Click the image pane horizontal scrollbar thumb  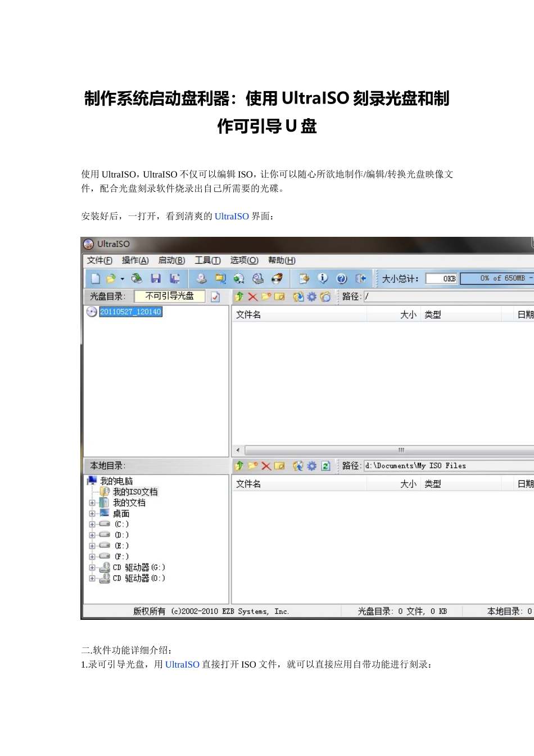390,450
